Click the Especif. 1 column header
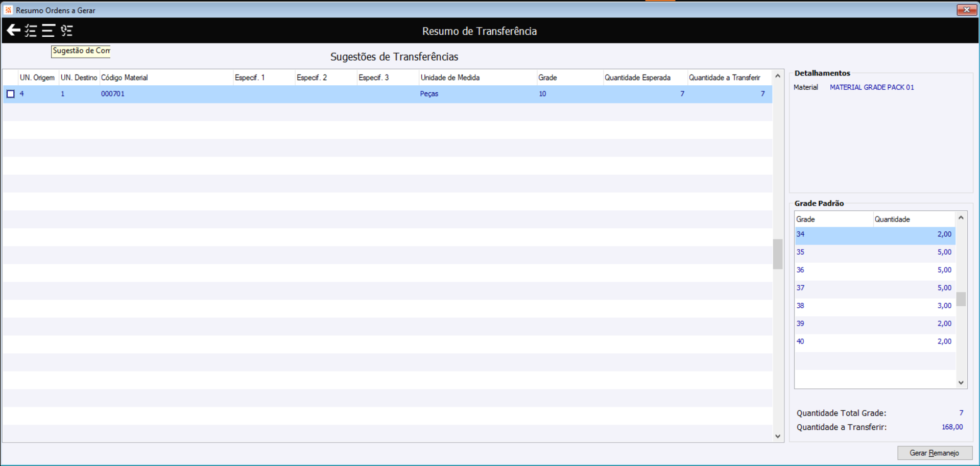 pos(264,78)
